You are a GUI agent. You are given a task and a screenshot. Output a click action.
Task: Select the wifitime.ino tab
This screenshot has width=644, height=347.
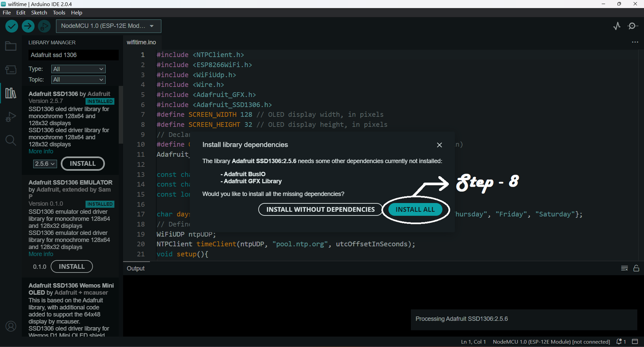(141, 42)
